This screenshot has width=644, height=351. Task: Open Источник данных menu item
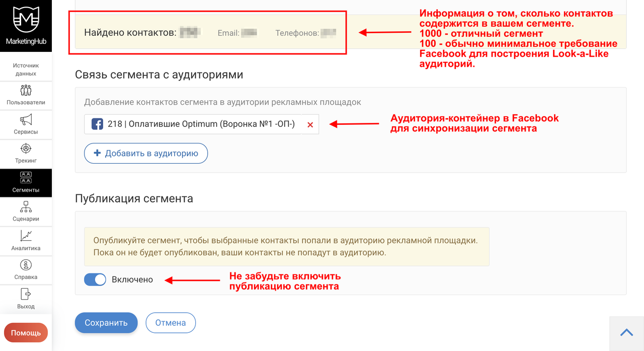click(26, 69)
